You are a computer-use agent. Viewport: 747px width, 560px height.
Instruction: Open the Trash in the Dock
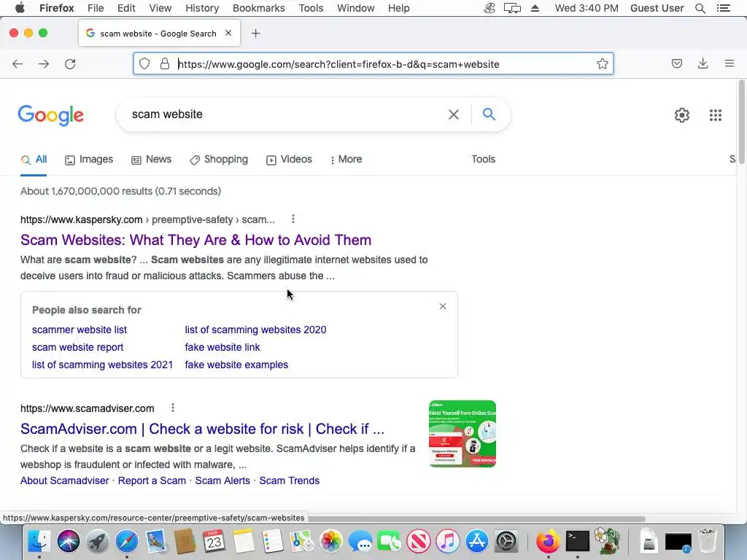pos(708,542)
